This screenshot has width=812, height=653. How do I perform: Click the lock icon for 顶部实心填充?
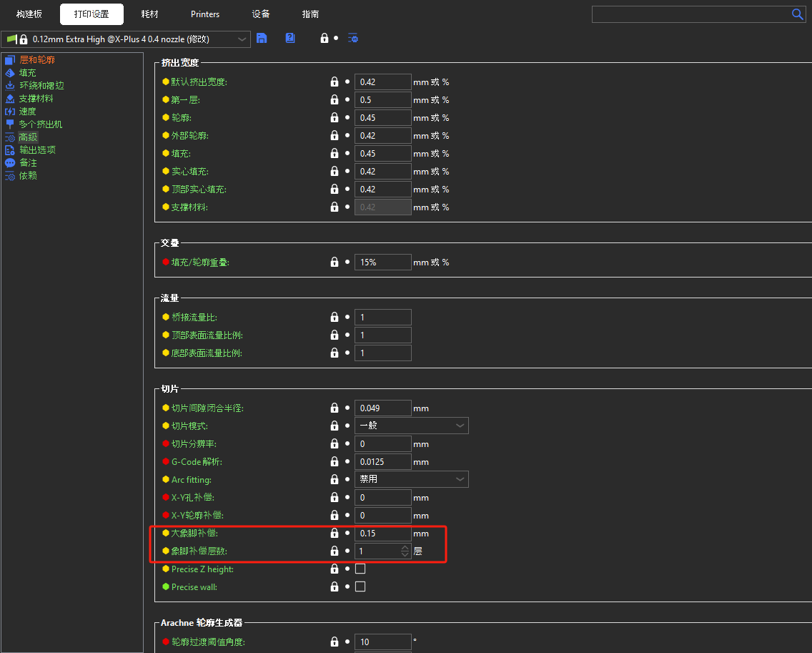(335, 189)
